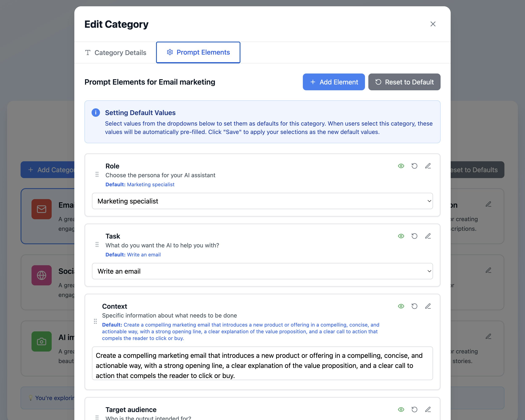Click the edit pencil for Task element
Screen dimensions: 525x420
(428, 236)
